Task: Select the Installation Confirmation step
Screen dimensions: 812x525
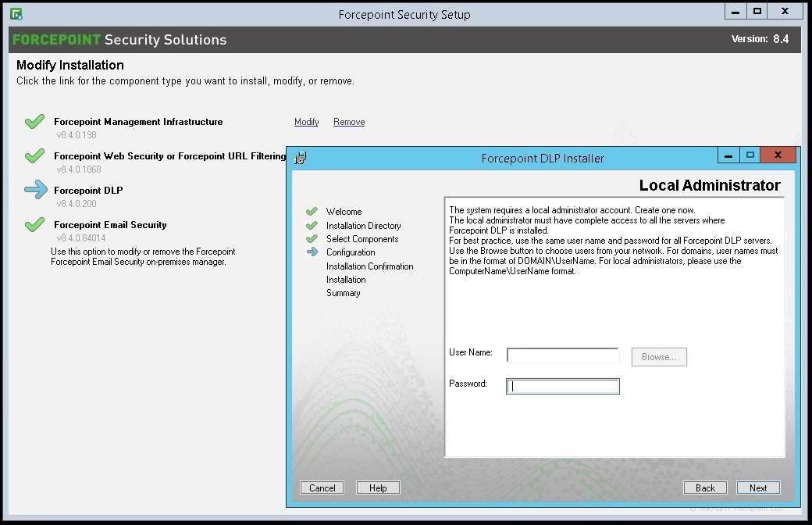Action: coord(369,266)
